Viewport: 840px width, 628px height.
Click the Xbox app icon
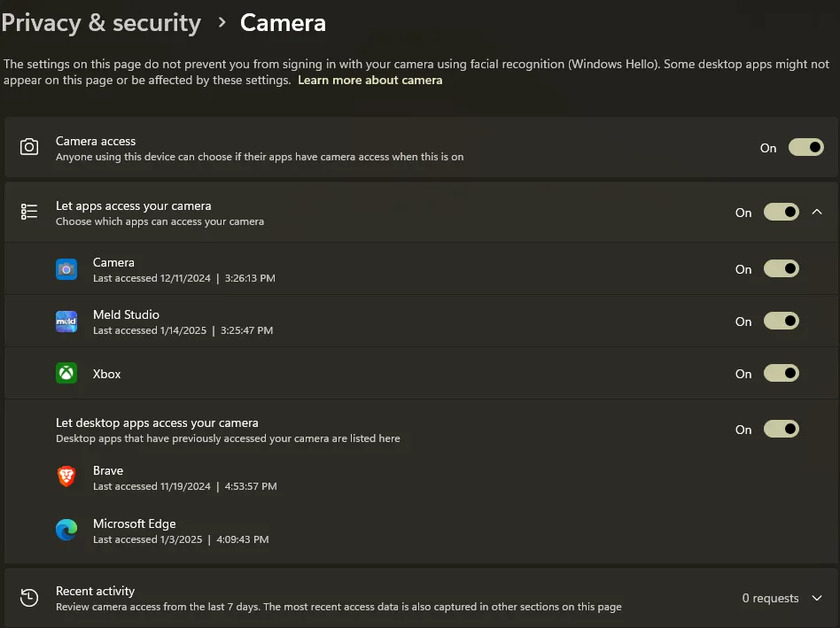pos(66,373)
